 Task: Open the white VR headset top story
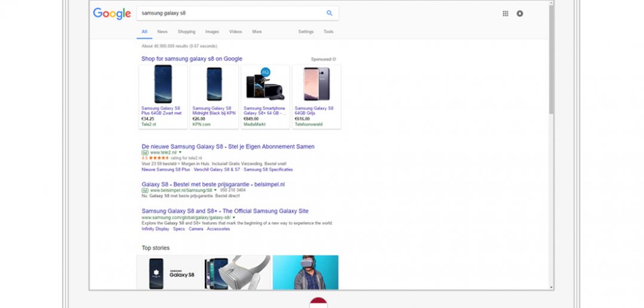[238, 272]
